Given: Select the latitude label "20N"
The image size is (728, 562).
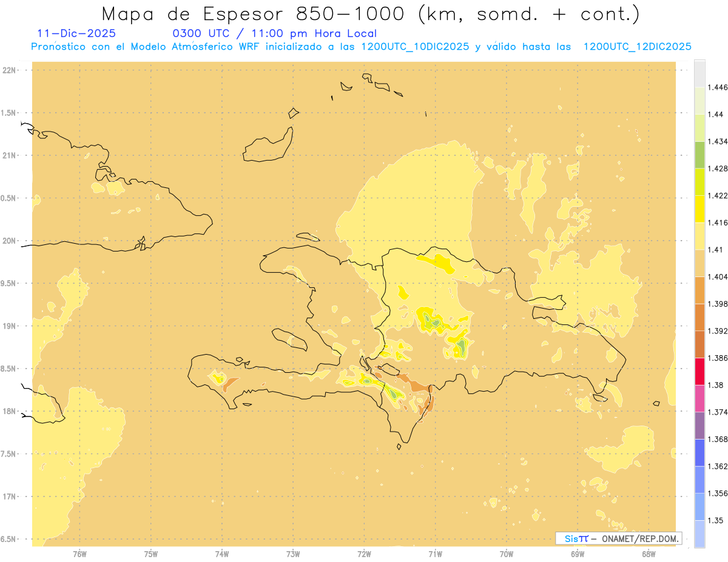Looking at the screenshot, I should pos(10,241).
